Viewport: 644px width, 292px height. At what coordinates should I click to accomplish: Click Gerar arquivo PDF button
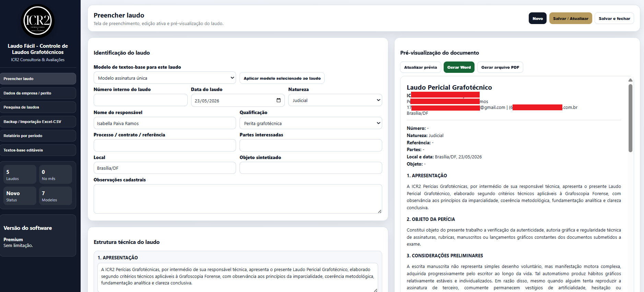500,67
